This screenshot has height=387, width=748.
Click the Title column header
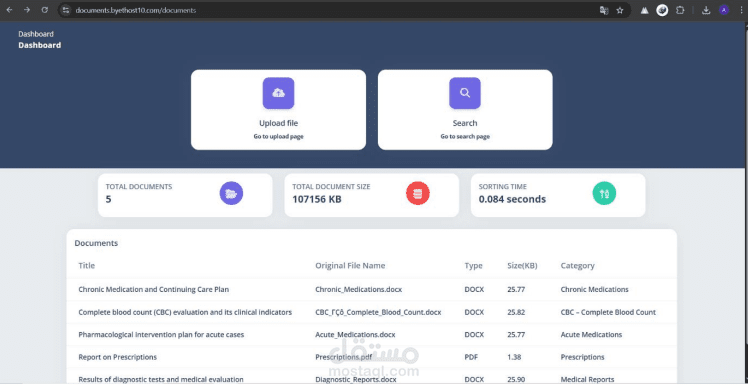click(x=86, y=266)
